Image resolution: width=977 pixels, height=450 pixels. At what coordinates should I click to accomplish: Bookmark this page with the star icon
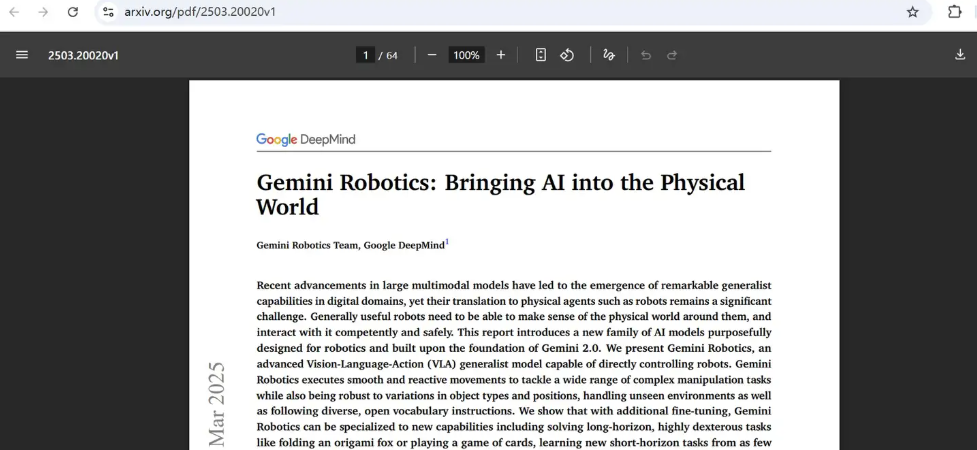tap(912, 12)
